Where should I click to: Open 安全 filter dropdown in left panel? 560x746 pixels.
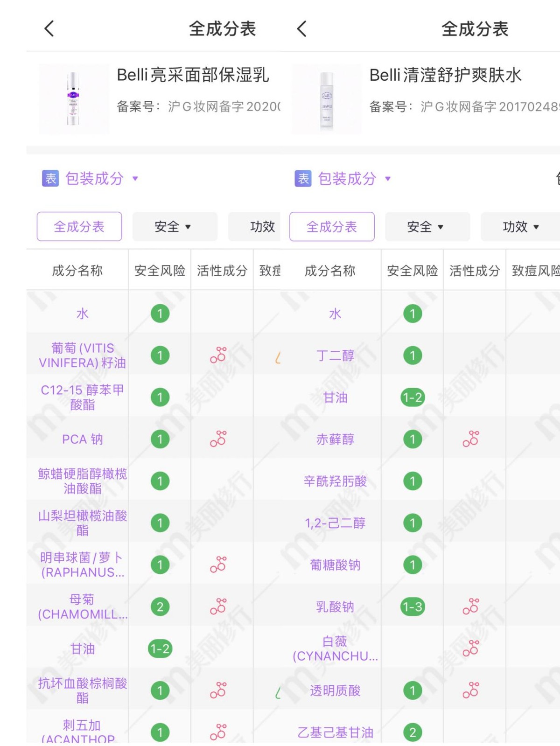coord(175,227)
